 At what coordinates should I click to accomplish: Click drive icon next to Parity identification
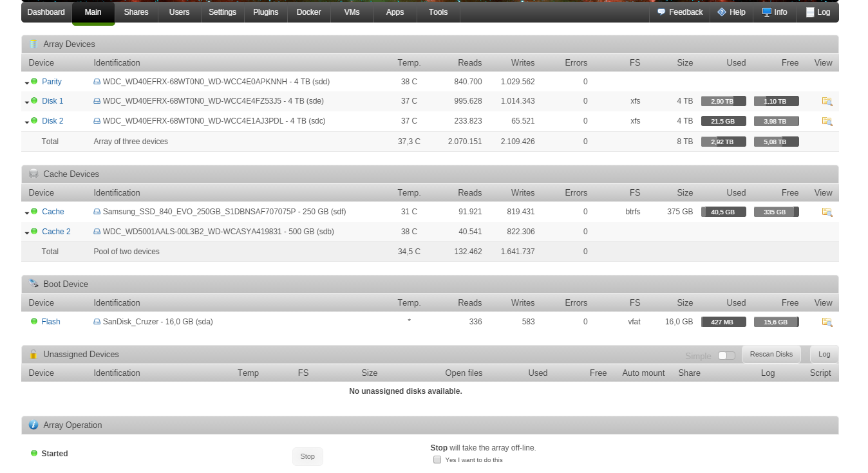[97, 82]
